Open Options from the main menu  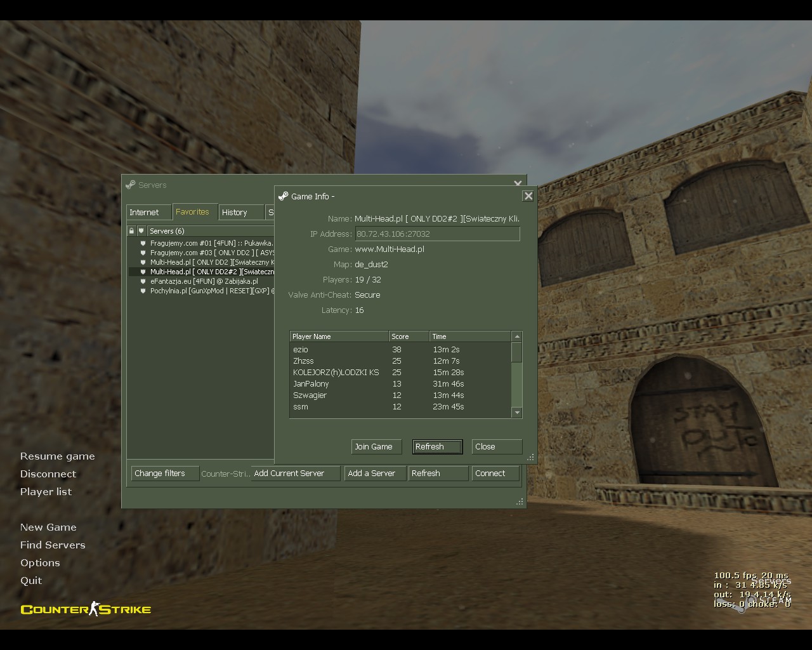pos(40,563)
